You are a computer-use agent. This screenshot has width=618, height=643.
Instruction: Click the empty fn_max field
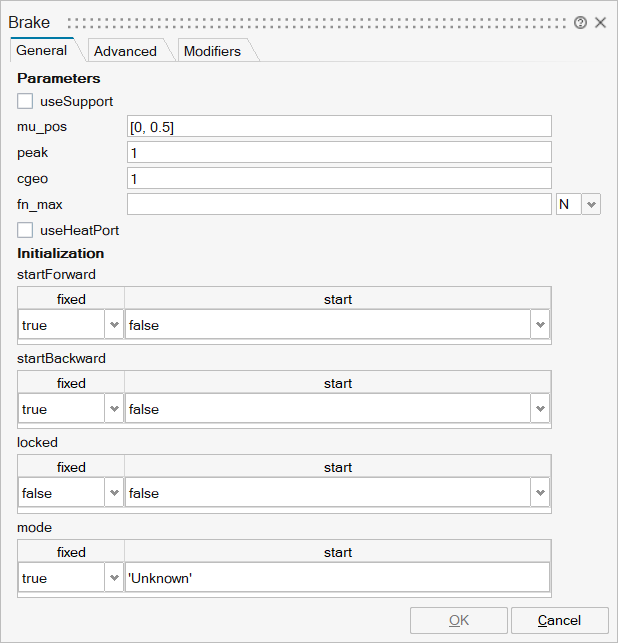[x=339, y=204]
